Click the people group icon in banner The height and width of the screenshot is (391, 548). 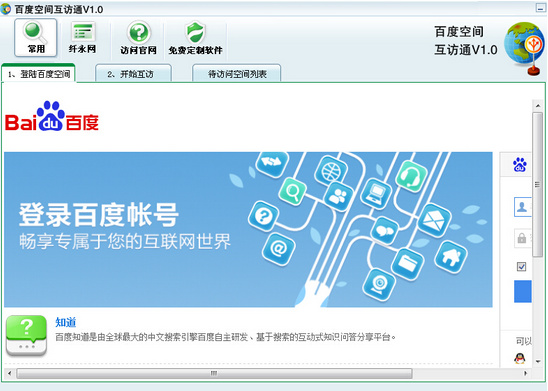click(x=338, y=197)
